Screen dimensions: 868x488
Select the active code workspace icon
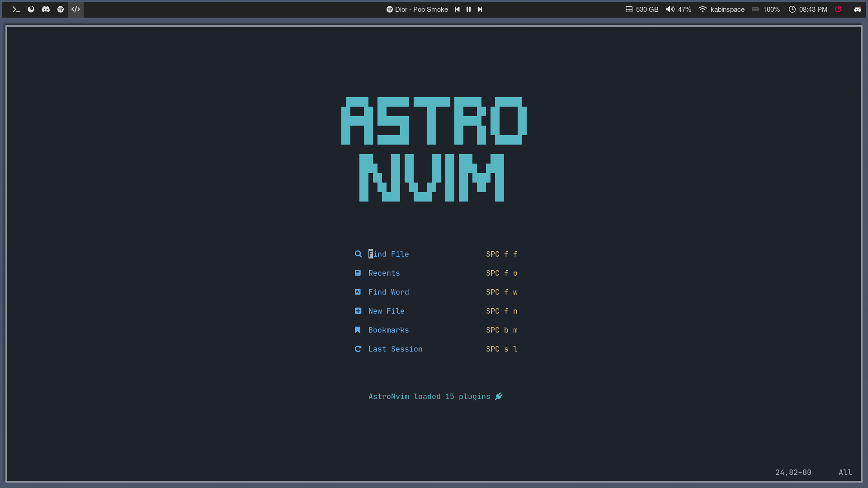click(x=75, y=9)
